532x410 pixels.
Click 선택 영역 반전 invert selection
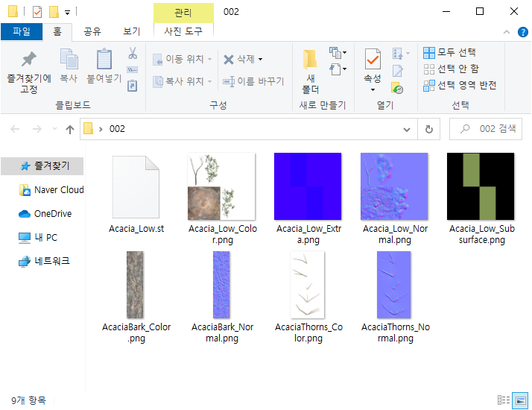pos(460,85)
